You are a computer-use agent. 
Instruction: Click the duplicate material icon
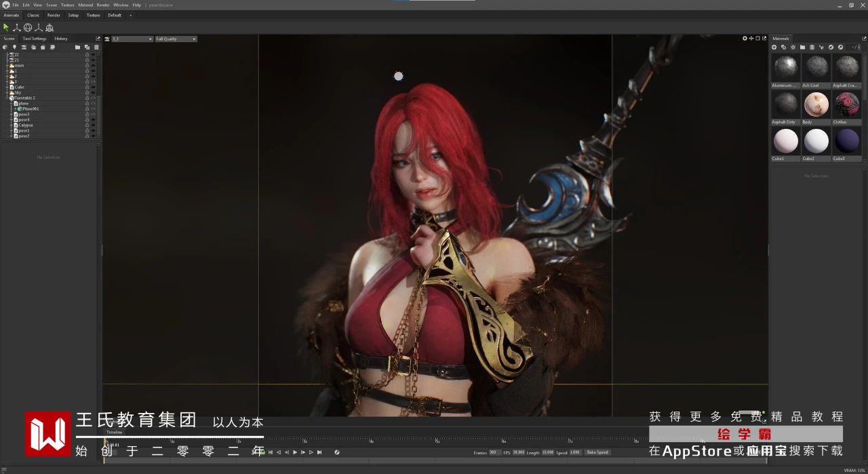coord(783,47)
